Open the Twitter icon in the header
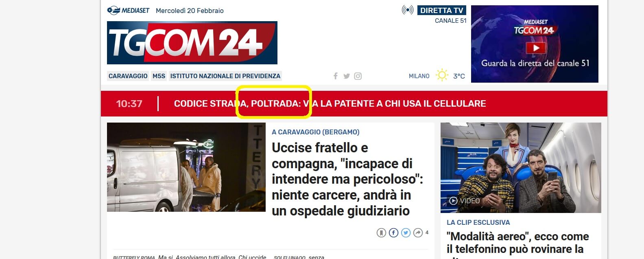The image size is (644, 259). pos(347,76)
